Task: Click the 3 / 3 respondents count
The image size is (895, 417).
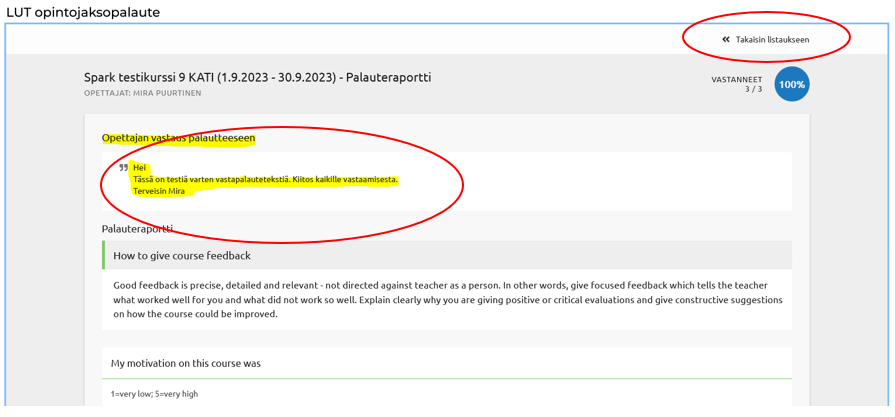Action: [x=752, y=89]
